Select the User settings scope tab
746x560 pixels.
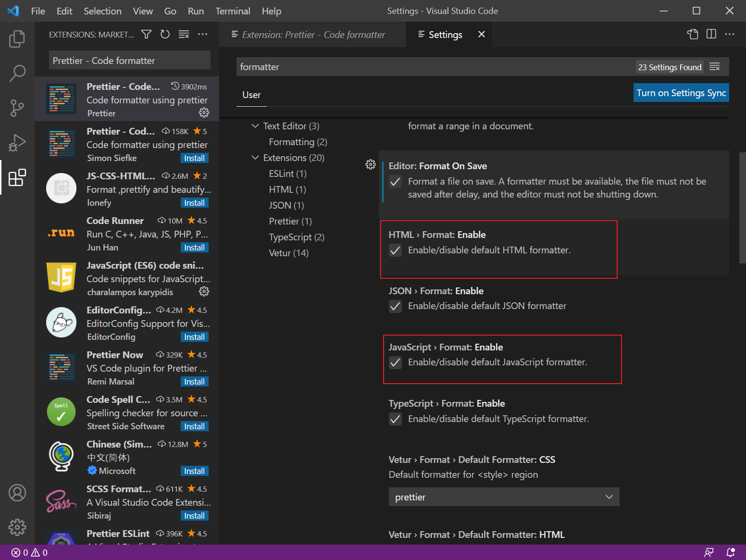tap(251, 95)
